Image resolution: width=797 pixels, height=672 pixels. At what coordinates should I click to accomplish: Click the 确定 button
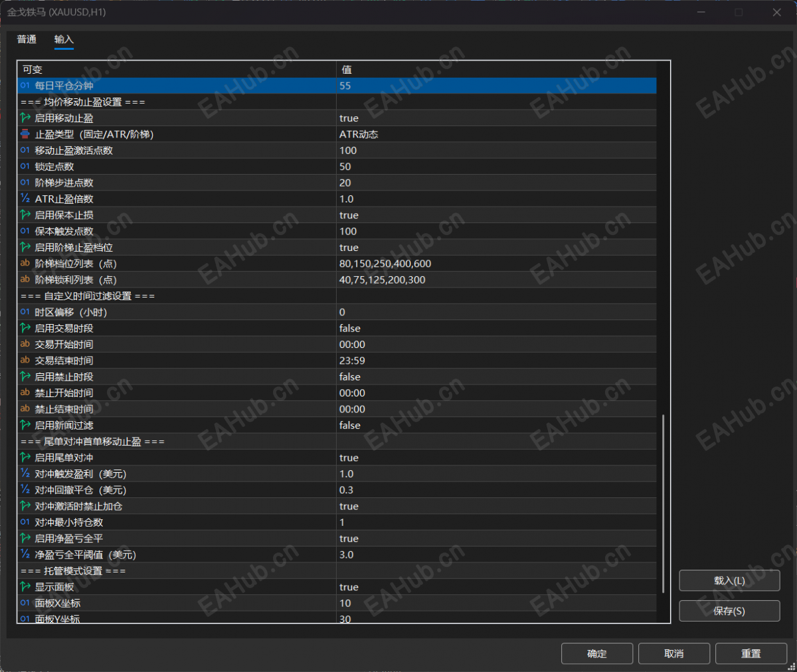pos(597,654)
